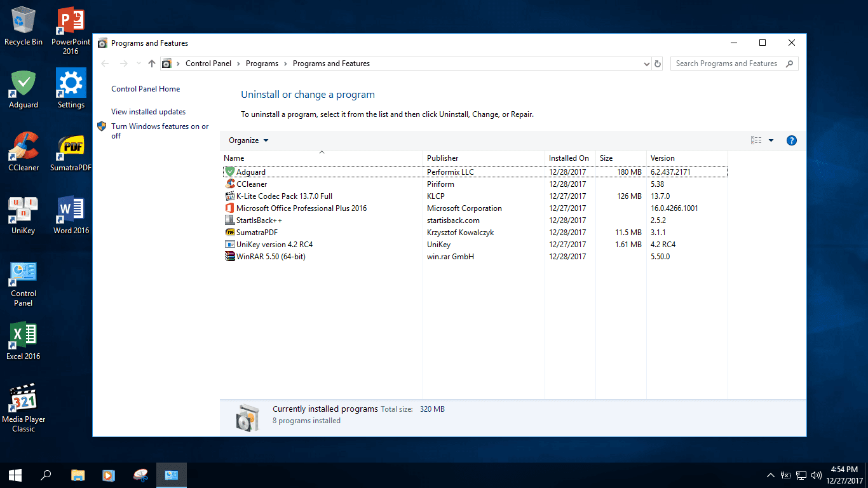Image resolution: width=868 pixels, height=488 pixels.
Task: Open the CCleaner program entry
Action: pyautogui.click(x=251, y=184)
